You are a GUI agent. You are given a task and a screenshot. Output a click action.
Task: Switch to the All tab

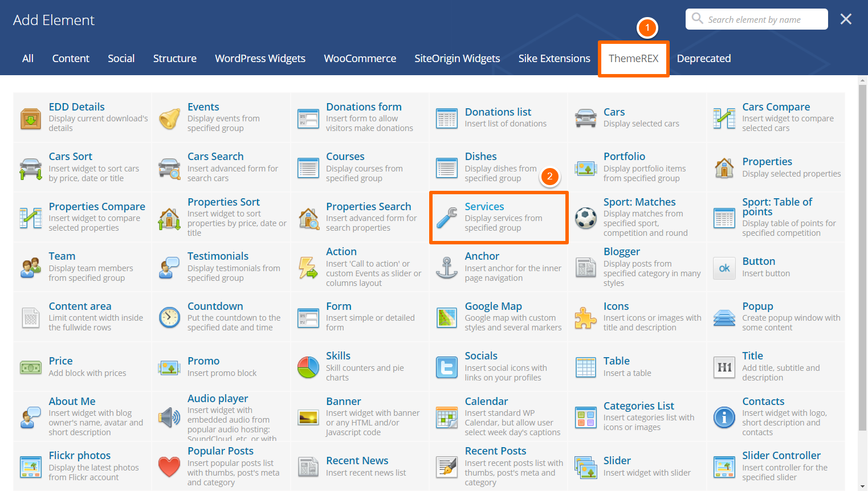pos(28,59)
